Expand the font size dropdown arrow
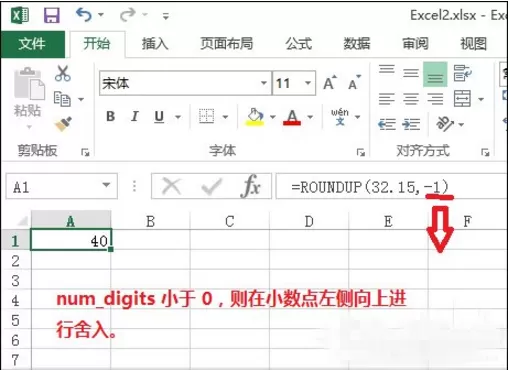This screenshot has height=370, width=510. click(x=308, y=83)
